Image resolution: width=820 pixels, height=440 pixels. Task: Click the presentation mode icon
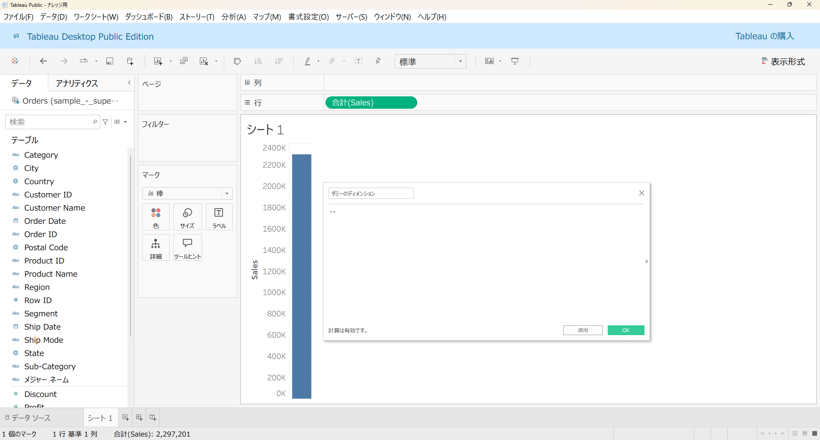pos(515,61)
